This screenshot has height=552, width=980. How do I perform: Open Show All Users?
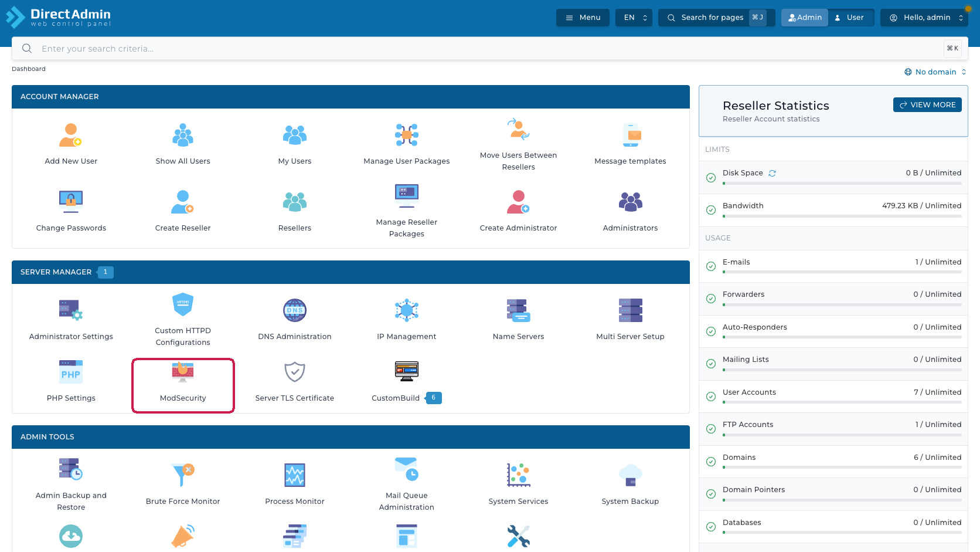click(183, 145)
